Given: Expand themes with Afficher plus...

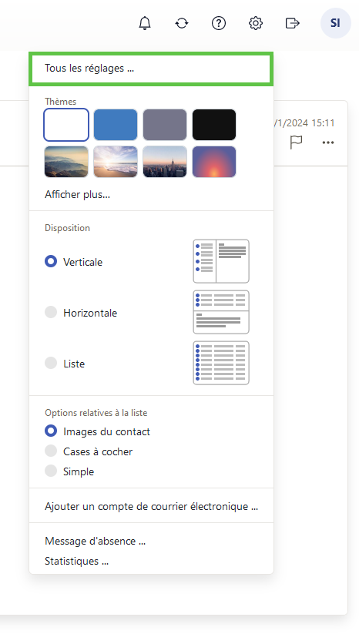Looking at the screenshot, I should tap(77, 194).
